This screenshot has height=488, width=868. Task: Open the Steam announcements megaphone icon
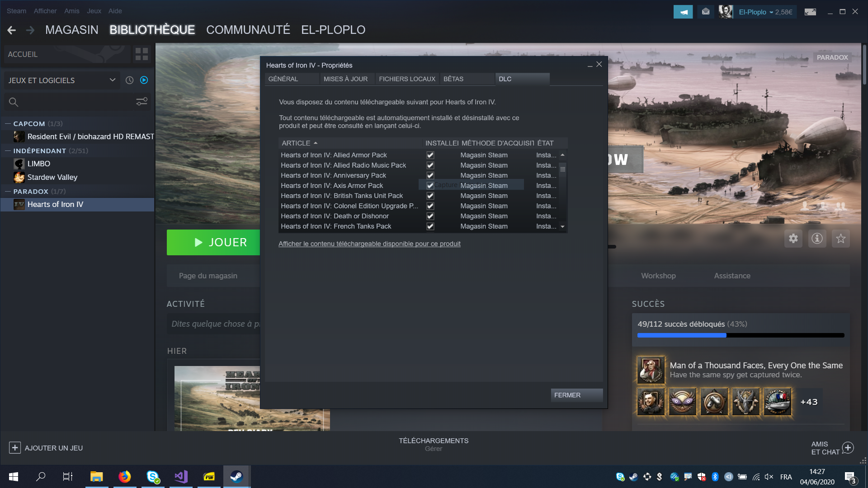(x=683, y=12)
